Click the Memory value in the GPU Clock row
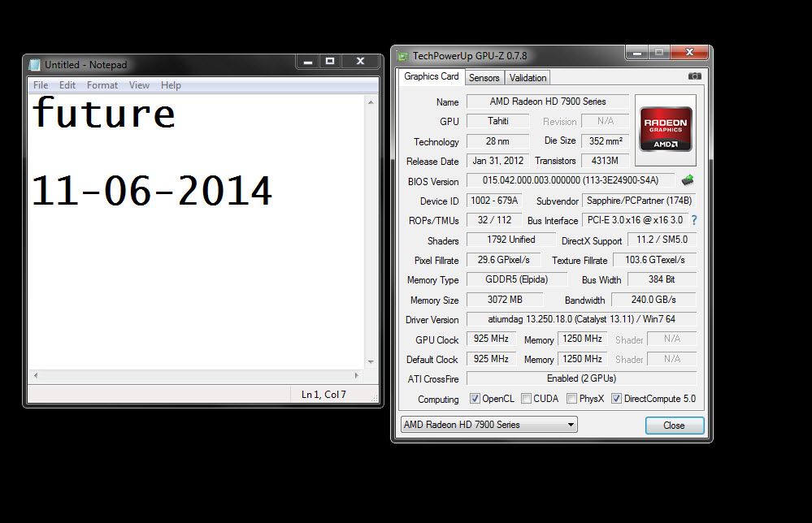812x523 pixels. pyautogui.click(x=582, y=339)
